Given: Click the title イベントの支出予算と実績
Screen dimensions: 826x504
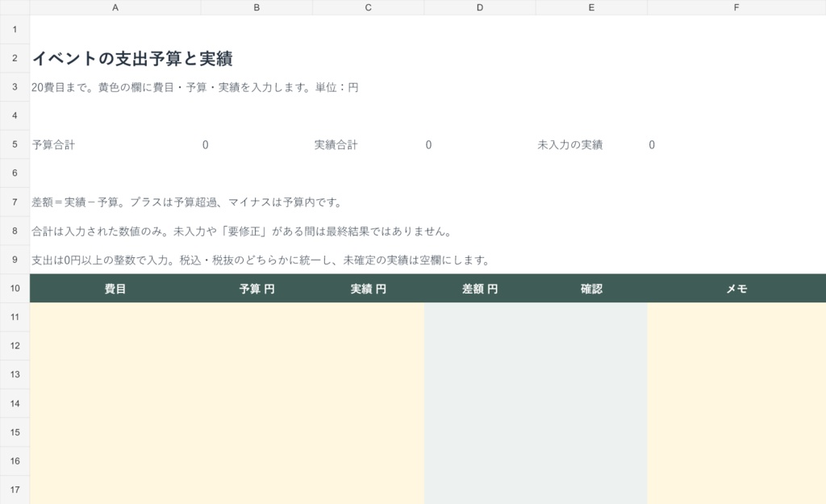Looking at the screenshot, I should [132, 58].
